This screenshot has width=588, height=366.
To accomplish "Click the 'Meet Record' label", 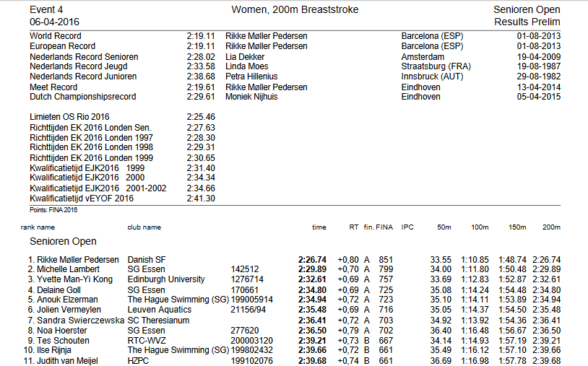I will point(53,87).
